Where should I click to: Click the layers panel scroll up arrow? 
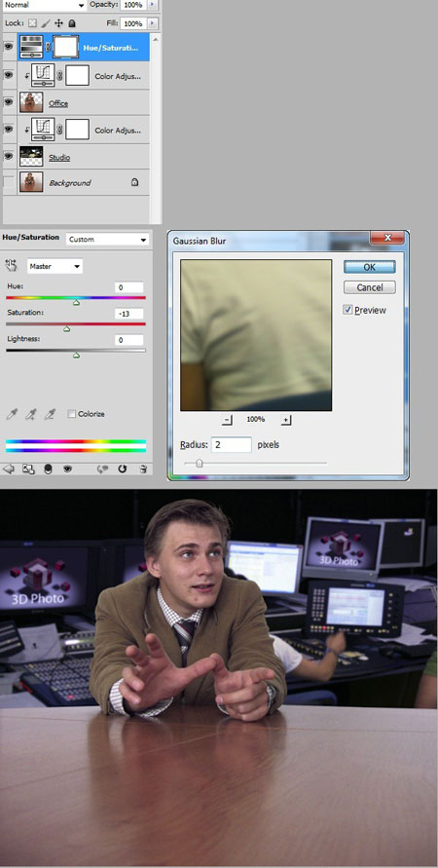pyautogui.click(x=156, y=40)
